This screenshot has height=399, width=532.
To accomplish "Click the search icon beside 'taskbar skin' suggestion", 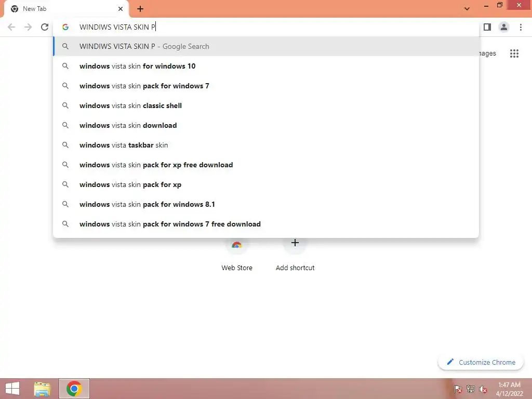I will (65, 145).
